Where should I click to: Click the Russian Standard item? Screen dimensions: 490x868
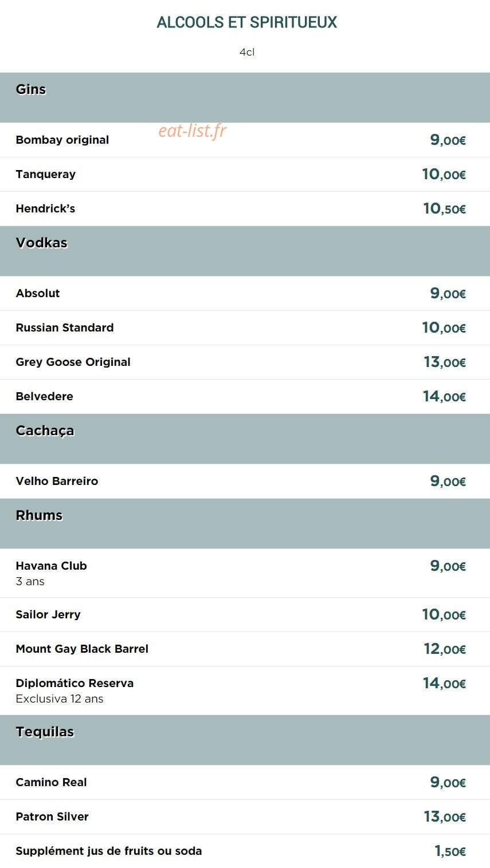pyautogui.click(x=65, y=328)
